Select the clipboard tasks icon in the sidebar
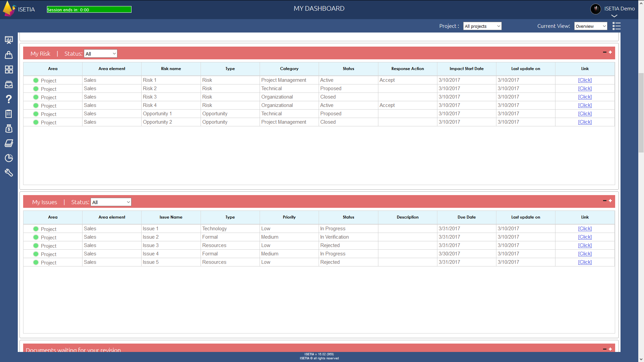Viewport: 644px width, 362px height. click(9, 114)
